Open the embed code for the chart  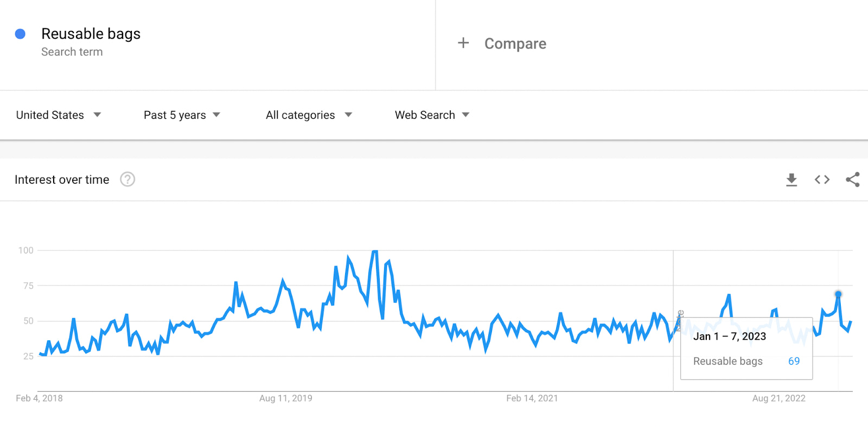[x=822, y=179]
